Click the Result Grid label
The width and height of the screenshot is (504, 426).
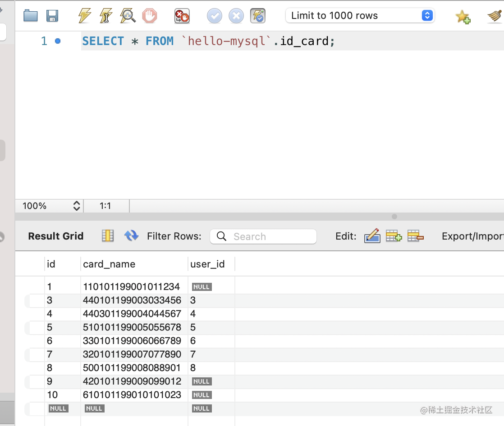(x=56, y=236)
